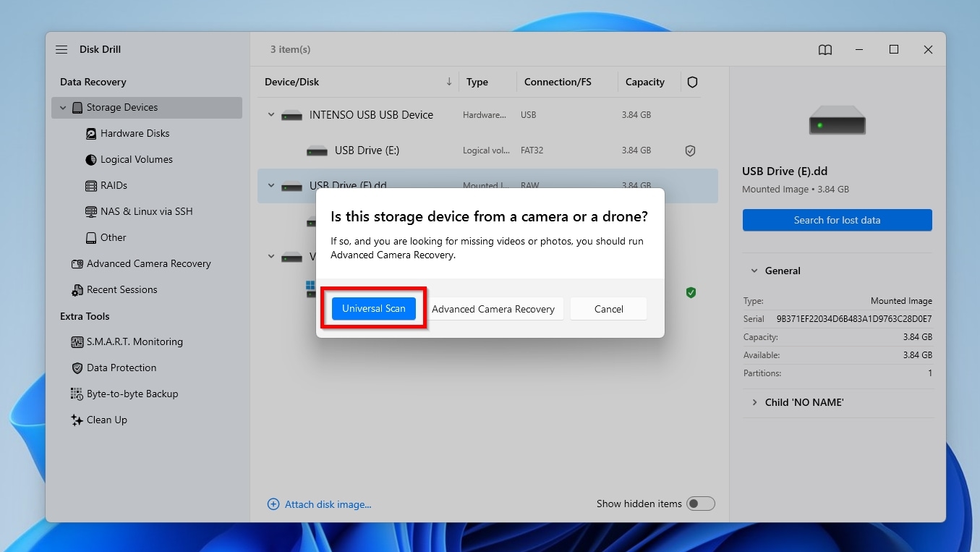980x552 pixels.
Task: Collapse the USB Drive (E).dd row chevron
Action: (271, 185)
